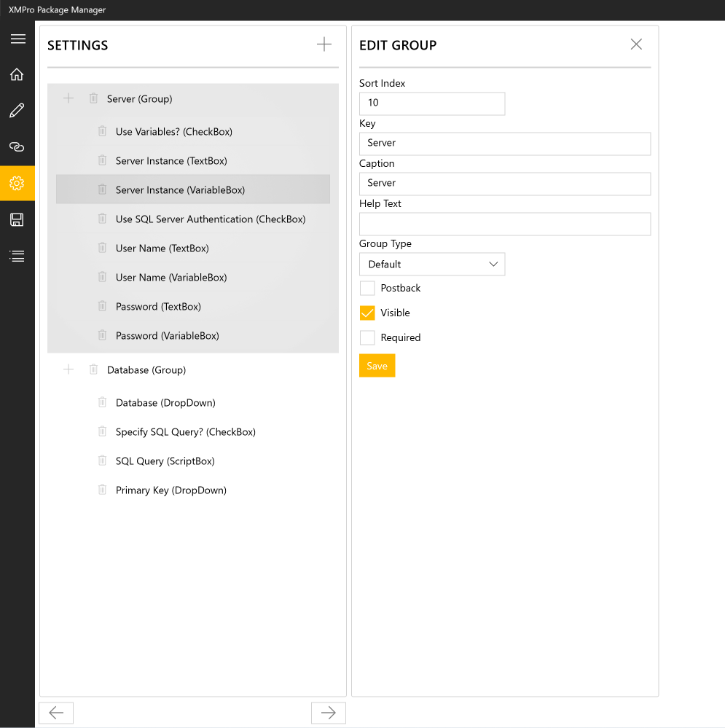Click the Connections link icon in the sidebar
This screenshot has height=728, width=725.
(x=17, y=146)
